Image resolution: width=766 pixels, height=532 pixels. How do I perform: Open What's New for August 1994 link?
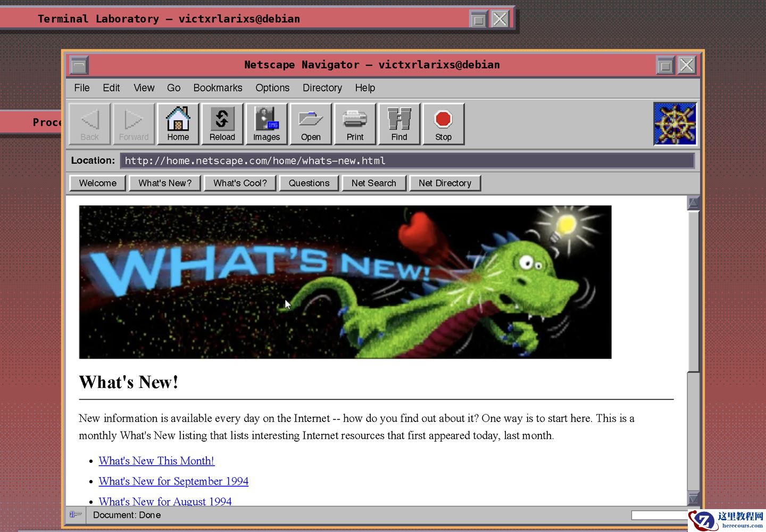click(x=165, y=501)
